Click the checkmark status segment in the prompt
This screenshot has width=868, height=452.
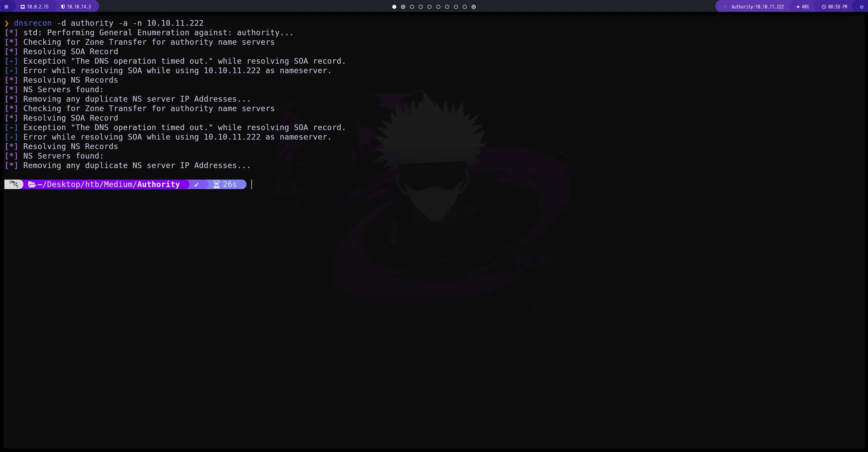pos(197,184)
